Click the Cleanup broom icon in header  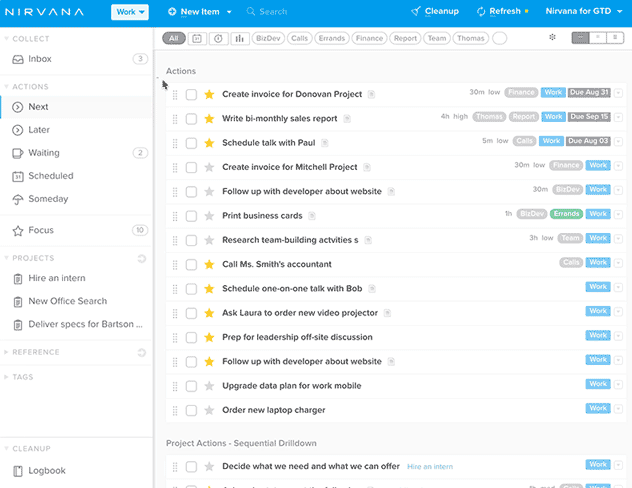tap(416, 12)
